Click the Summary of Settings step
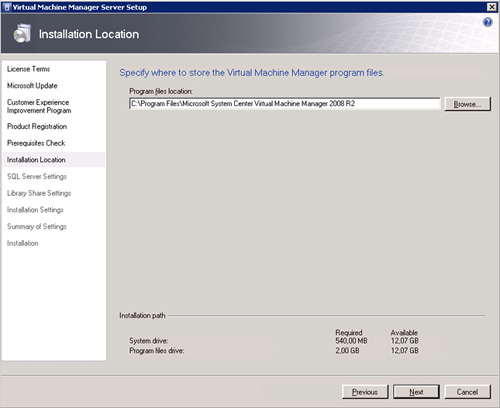500x408 pixels. [37, 226]
